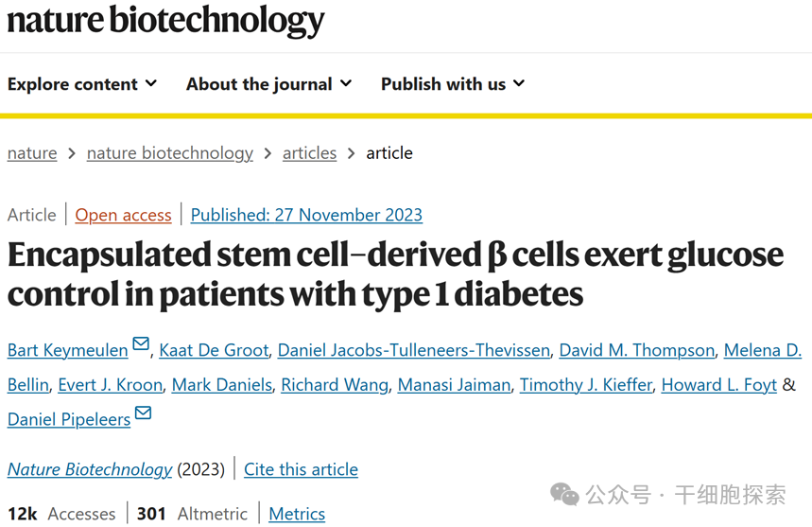This screenshot has width=812, height=527.
Task: Select author Daniel Jacobs-Tulleneers-Thevissen
Action: click(414, 350)
